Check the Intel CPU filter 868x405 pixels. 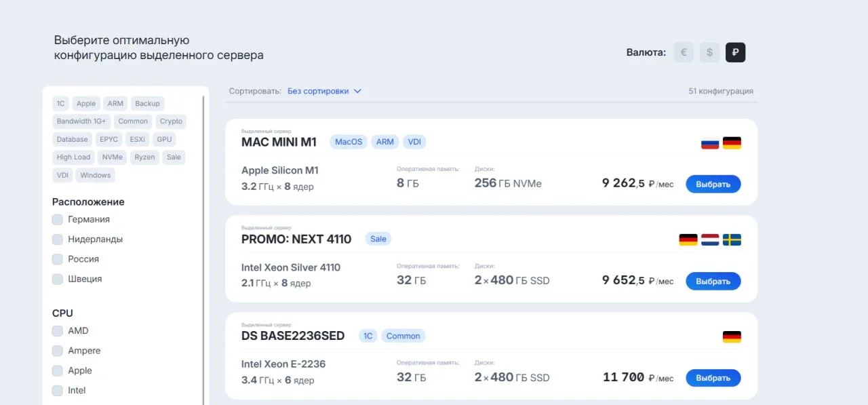(x=58, y=391)
